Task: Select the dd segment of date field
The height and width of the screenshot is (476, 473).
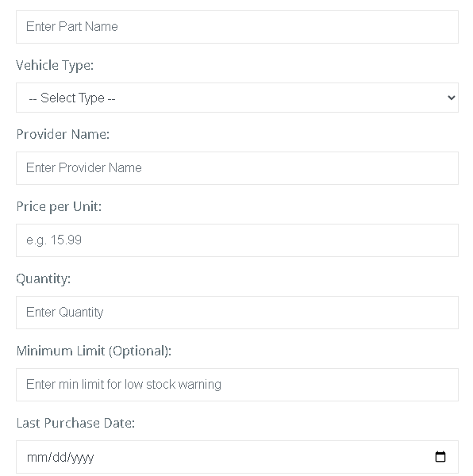Action: 60,457
